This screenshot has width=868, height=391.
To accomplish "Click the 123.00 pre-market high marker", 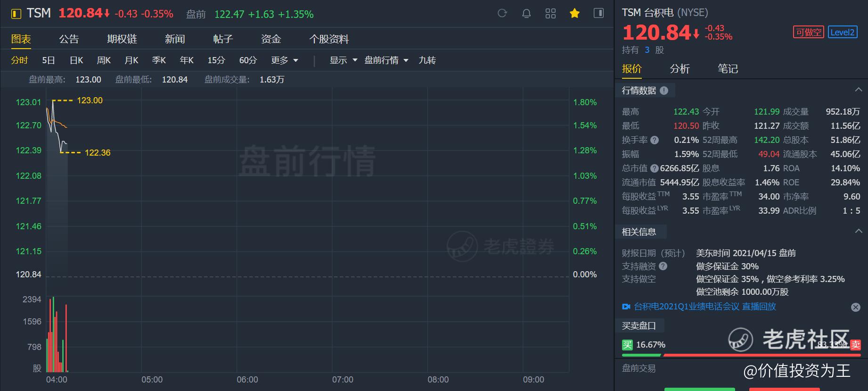I will coord(90,100).
